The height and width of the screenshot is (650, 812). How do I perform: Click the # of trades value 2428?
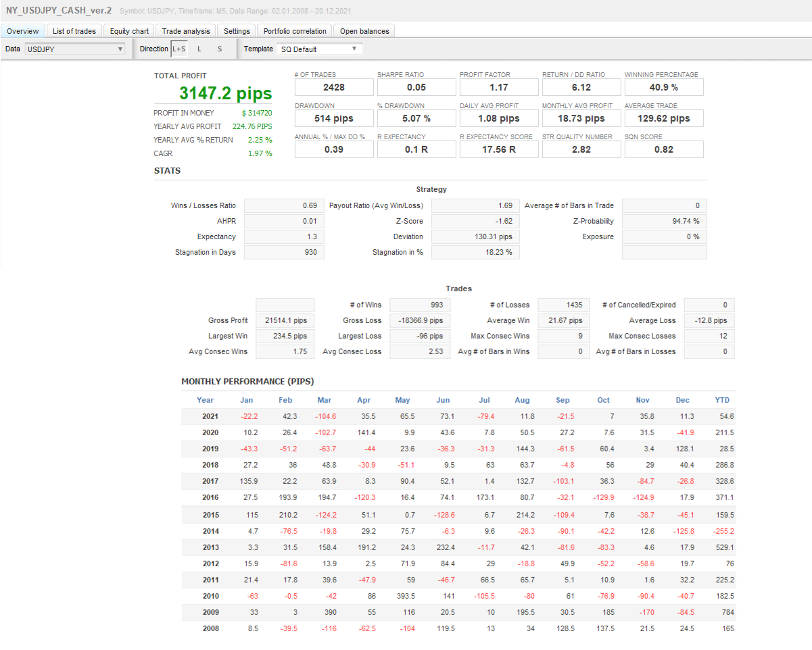[x=334, y=87]
